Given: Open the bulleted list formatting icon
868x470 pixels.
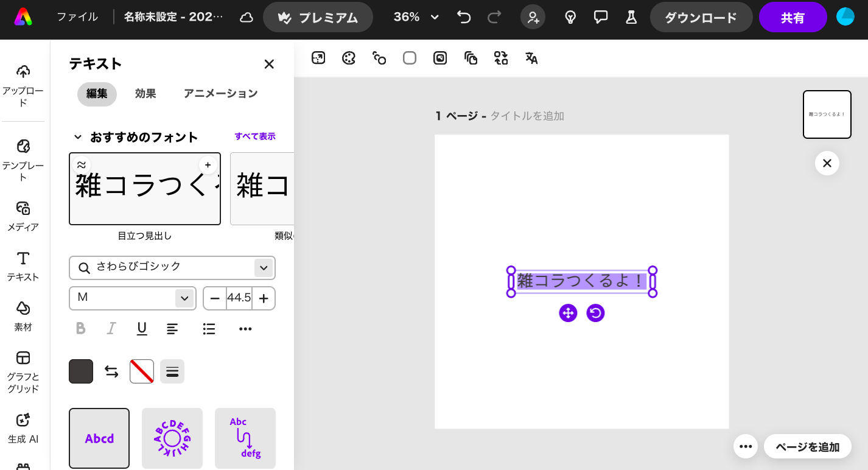Looking at the screenshot, I should tap(209, 329).
